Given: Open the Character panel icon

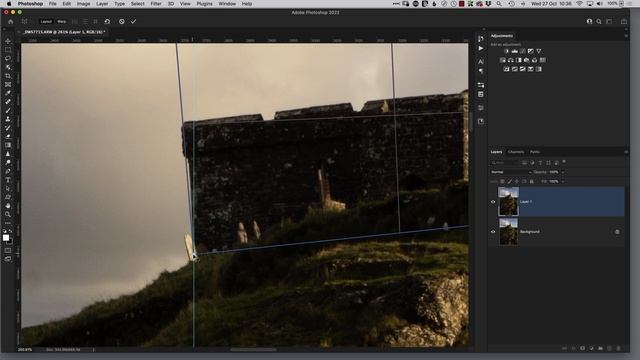Looking at the screenshot, I should coord(481,62).
